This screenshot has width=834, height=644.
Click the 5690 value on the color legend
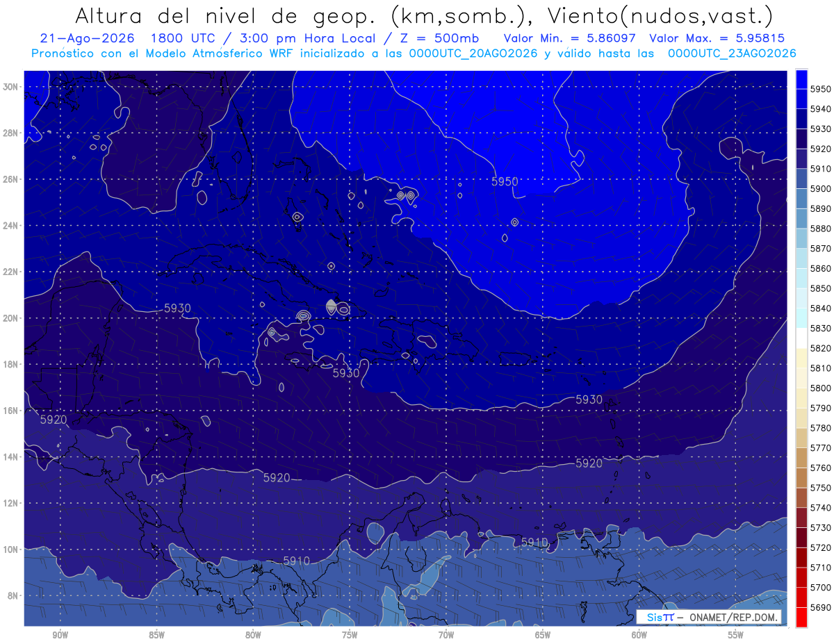tap(821, 607)
